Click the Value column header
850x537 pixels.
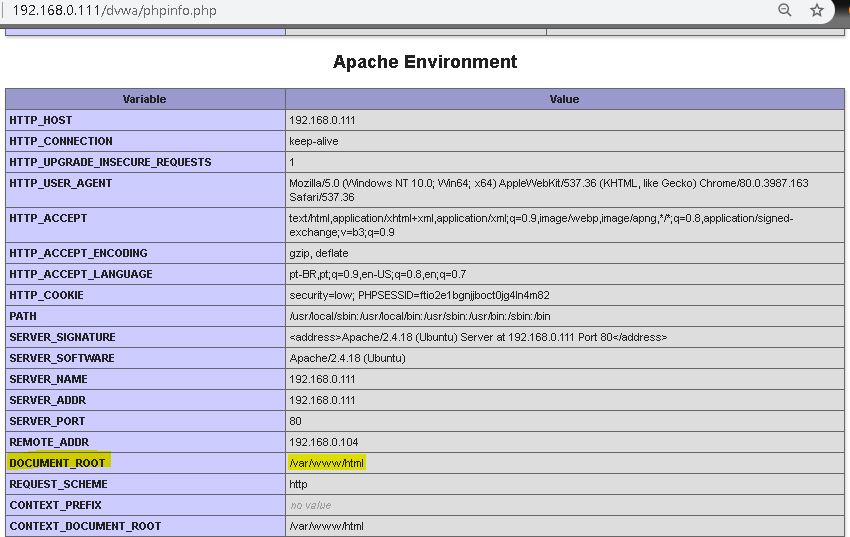564,99
